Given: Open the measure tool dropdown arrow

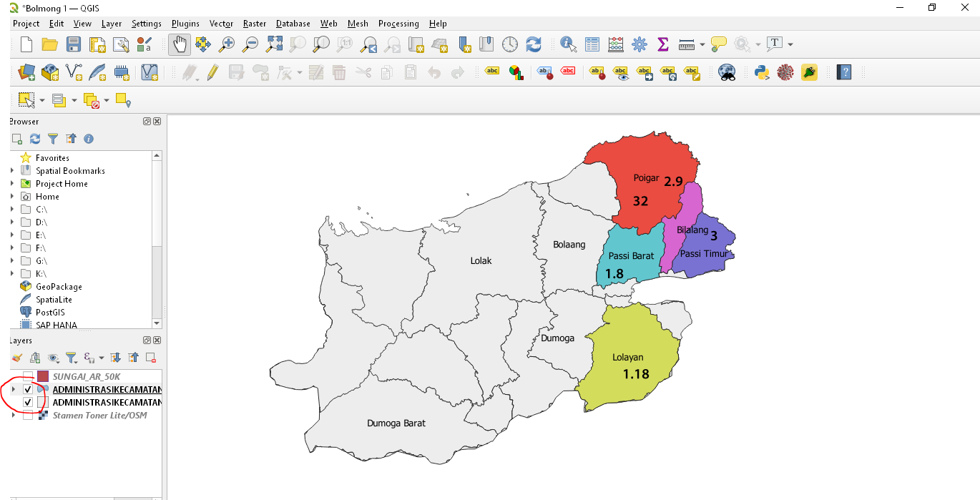Looking at the screenshot, I should click(702, 44).
